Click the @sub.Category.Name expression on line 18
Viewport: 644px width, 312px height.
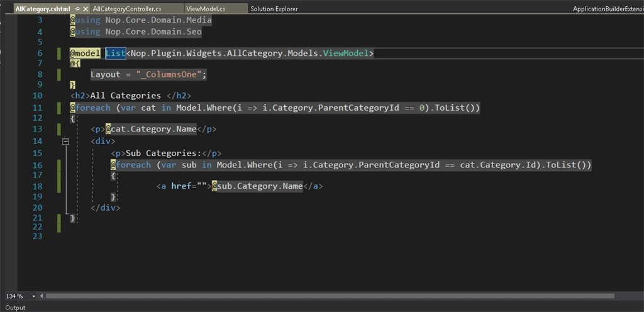[257, 186]
